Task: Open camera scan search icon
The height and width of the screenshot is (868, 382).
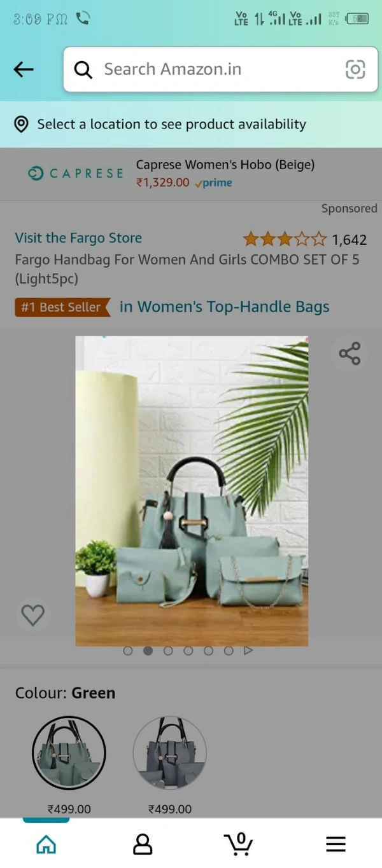Action: (355, 69)
